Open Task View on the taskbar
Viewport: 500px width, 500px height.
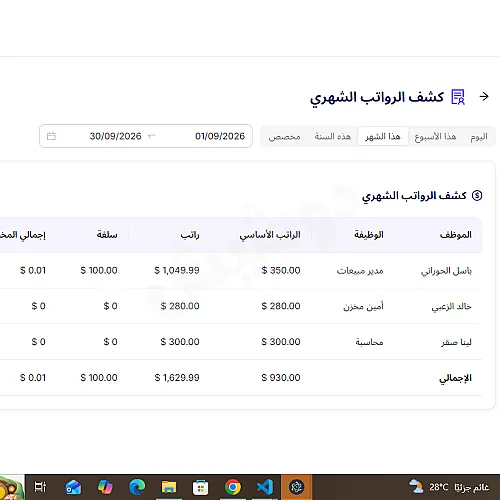tap(40, 487)
